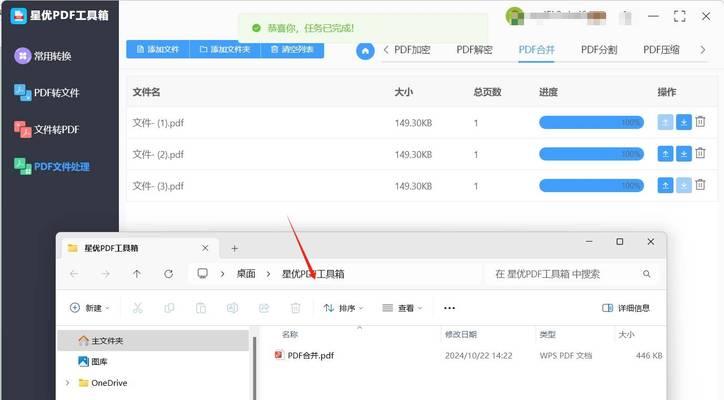This screenshot has height=400, width=724.
Task: Sort by the 修改日期 column header
Action: tap(460, 334)
